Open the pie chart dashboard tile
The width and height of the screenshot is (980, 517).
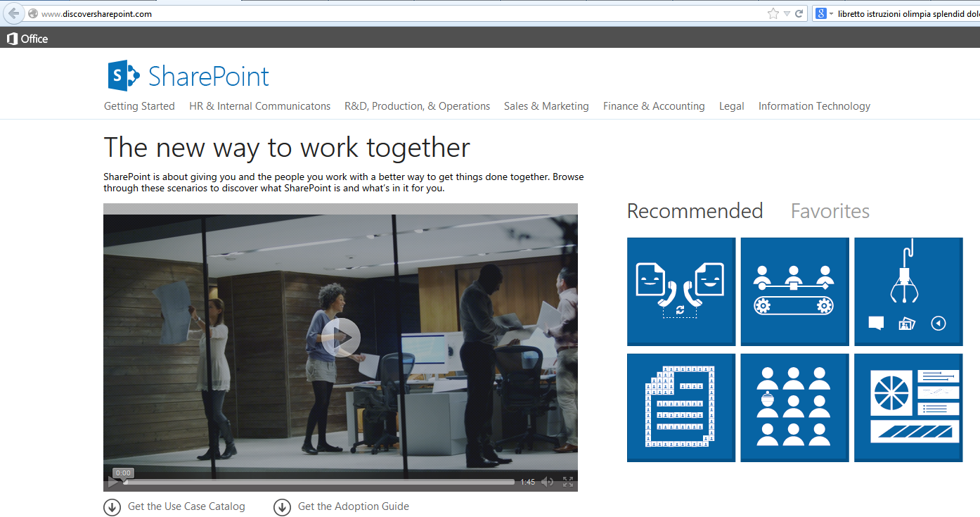coord(908,408)
